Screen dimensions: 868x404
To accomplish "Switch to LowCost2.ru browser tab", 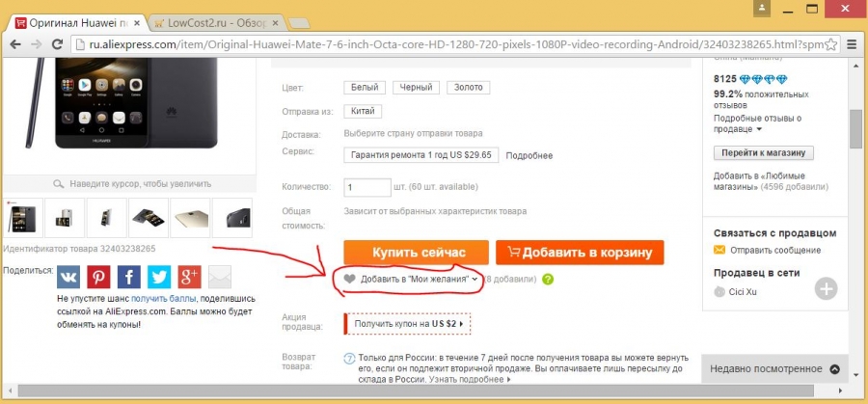I will click(x=217, y=23).
